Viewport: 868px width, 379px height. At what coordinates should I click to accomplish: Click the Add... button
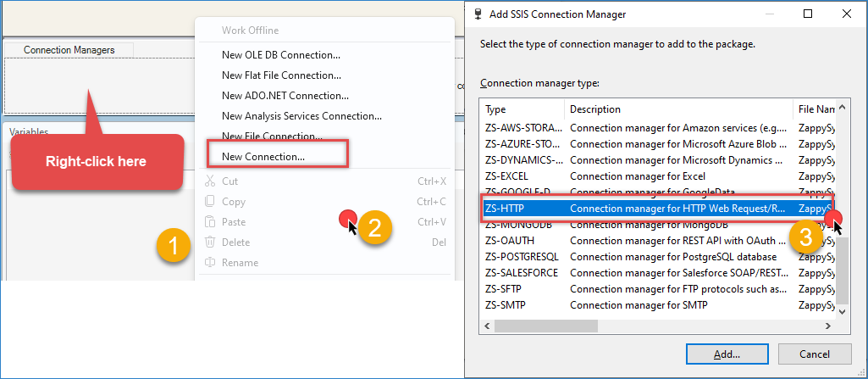[727, 354]
